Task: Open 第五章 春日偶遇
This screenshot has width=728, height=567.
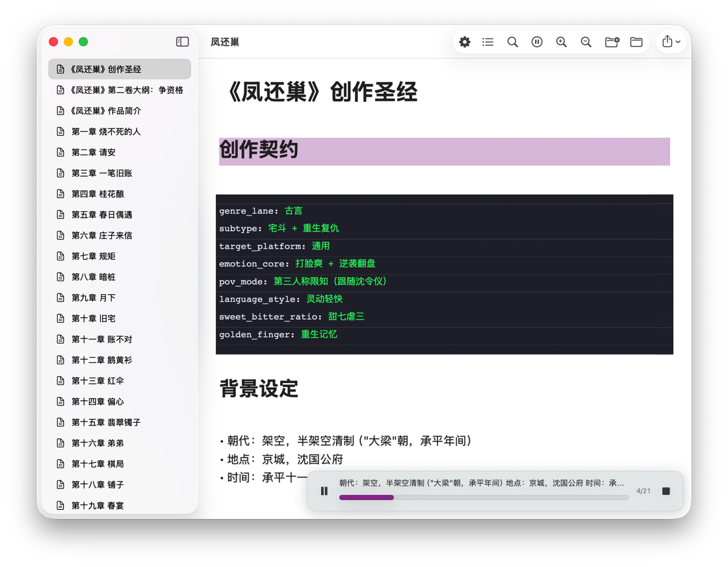Action: point(120,215)
